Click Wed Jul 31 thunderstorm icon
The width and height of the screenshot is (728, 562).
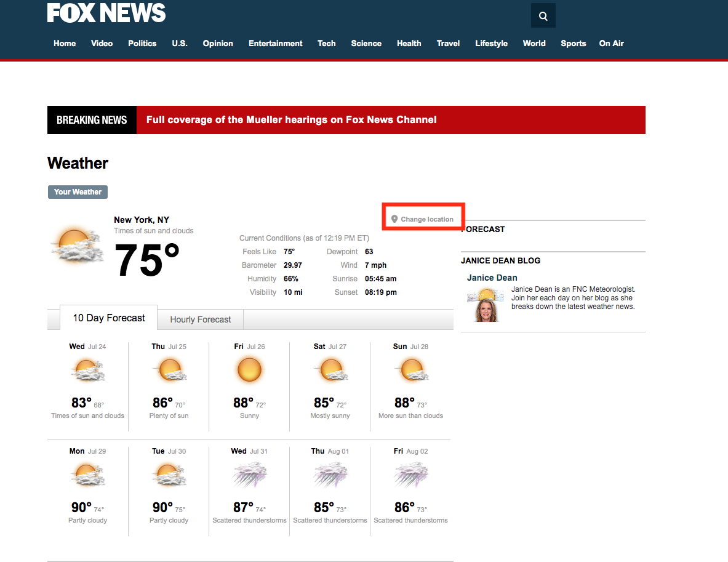pyautogui.click(x=249, y=475)
